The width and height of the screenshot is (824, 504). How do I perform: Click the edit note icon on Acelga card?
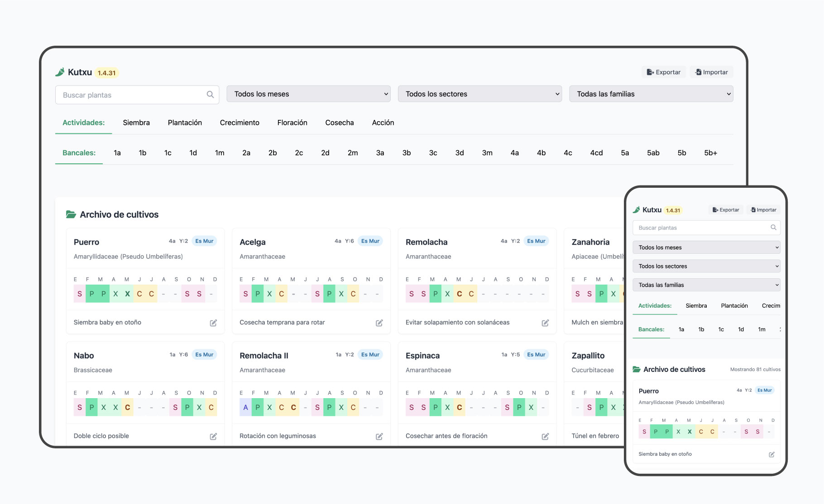pos(379,323)
